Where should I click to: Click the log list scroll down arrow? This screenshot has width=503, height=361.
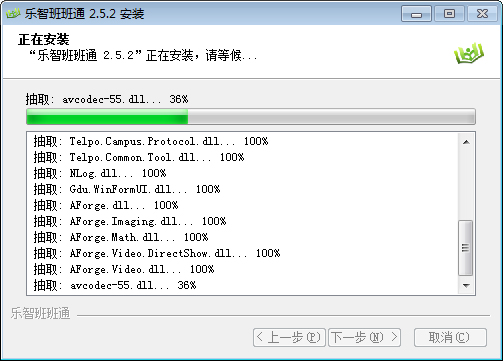(x=466, y=286)
